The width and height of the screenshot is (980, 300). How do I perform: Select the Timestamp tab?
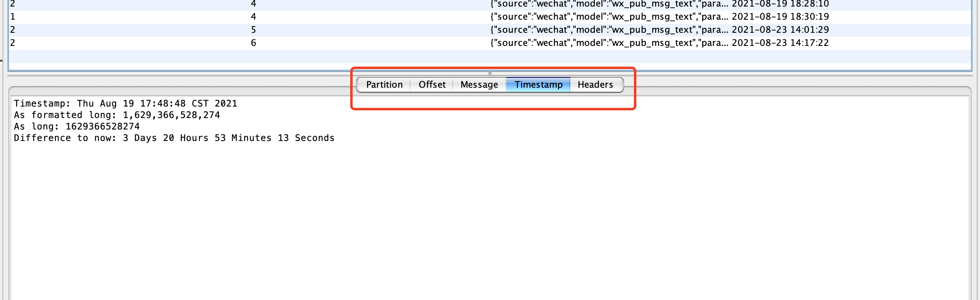click(538, 85)
